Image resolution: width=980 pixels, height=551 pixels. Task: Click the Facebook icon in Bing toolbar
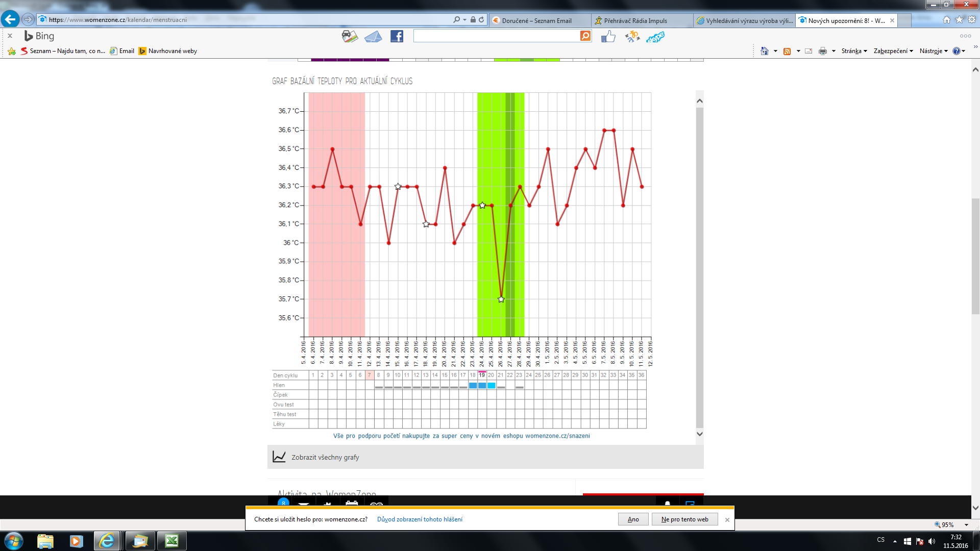point(397,36)
